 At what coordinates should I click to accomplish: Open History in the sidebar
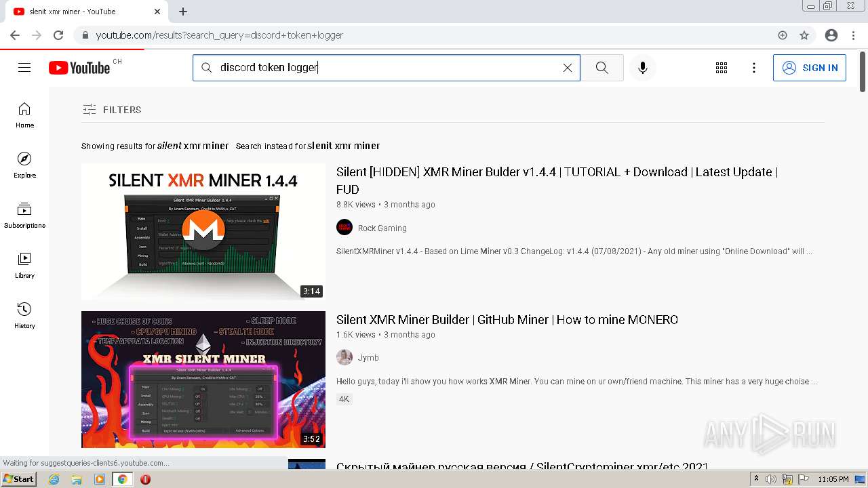tap(24, 316)
